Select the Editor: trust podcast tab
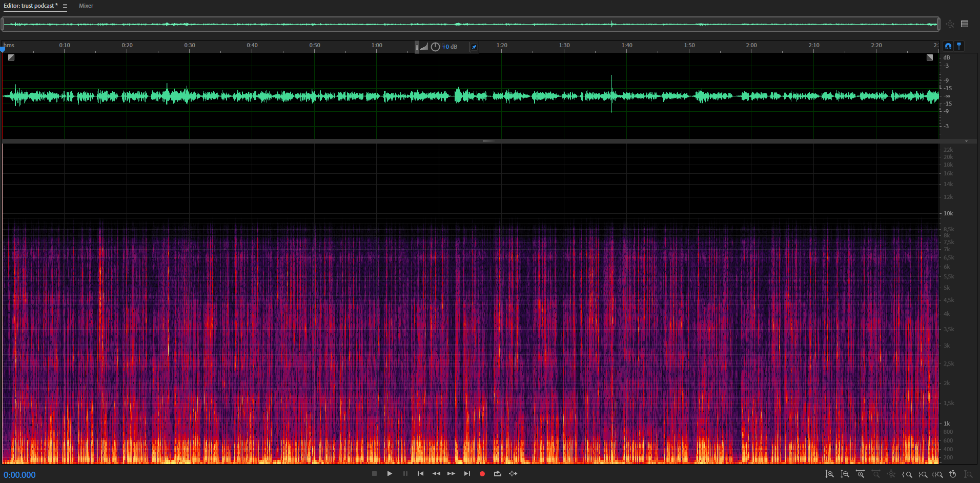Screen dimensions: 980x483 tap(30, 6)
